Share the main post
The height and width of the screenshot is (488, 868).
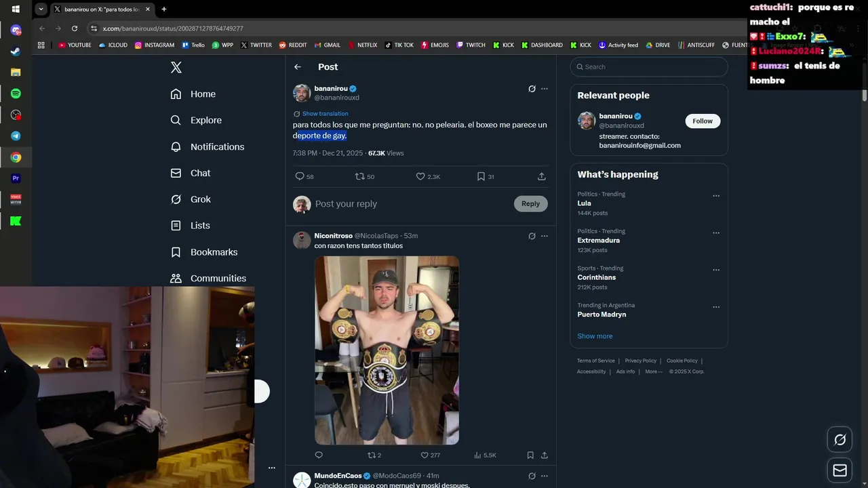[541, 176]
